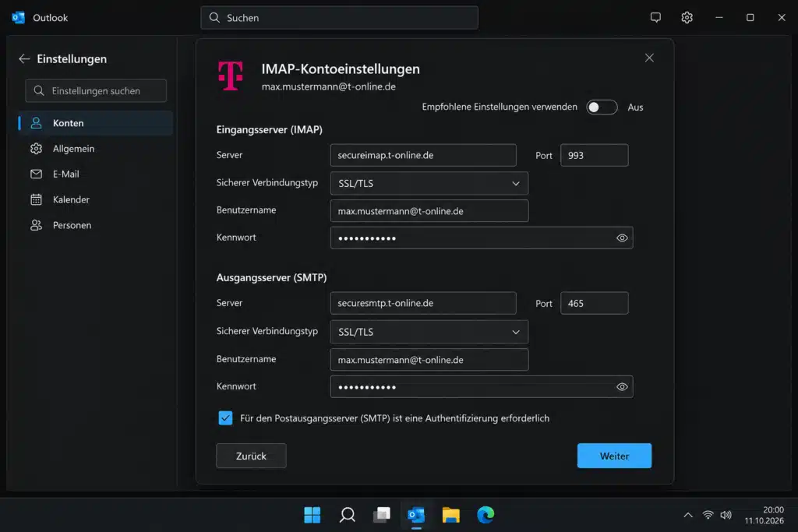798x532 pixels.
Task: Focus the Einstellungen suchen search box
Action: tap(96, 90)
